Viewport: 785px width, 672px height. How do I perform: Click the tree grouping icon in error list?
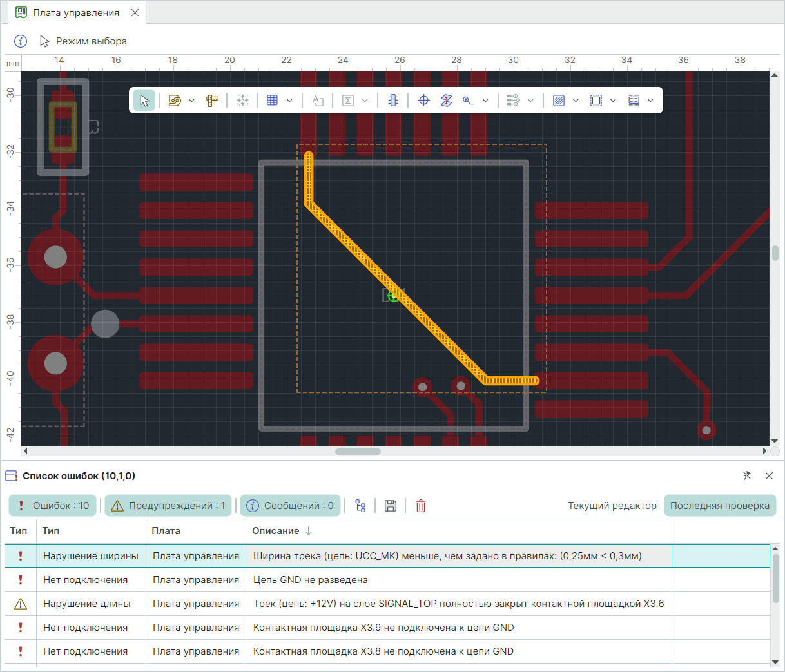coord(360,506)
